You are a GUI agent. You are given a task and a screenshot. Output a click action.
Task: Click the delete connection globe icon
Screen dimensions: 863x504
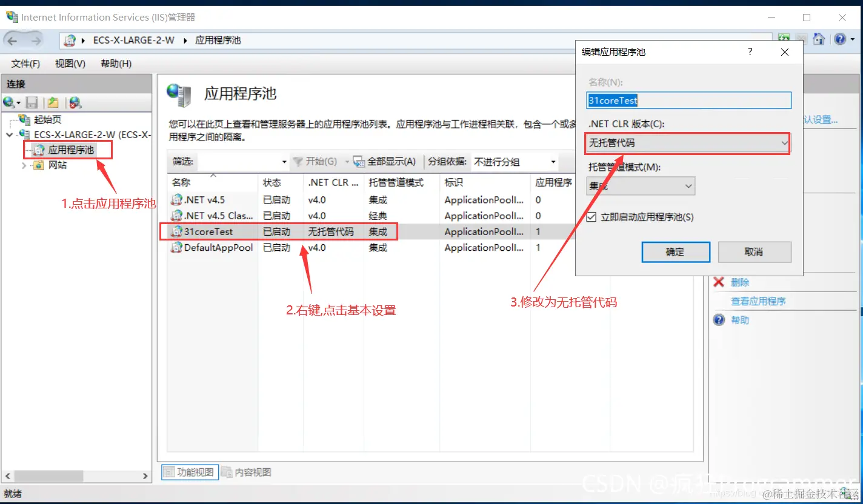click(75, 102)
